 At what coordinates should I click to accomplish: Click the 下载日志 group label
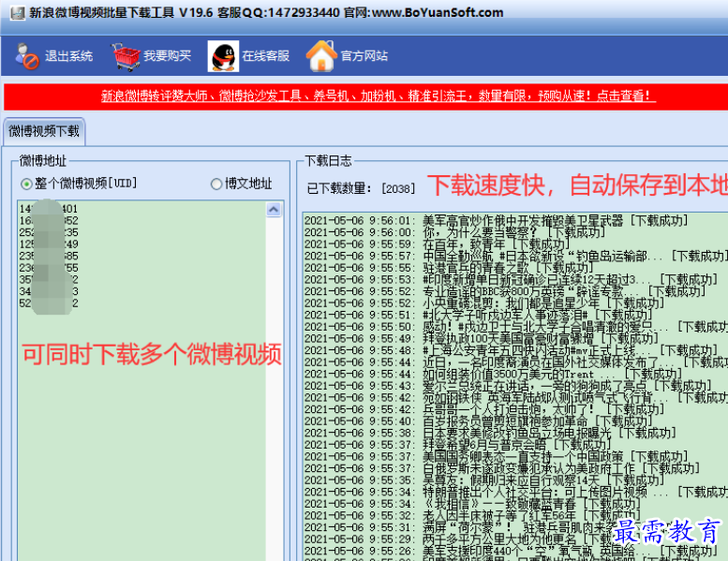coord(328,161)
